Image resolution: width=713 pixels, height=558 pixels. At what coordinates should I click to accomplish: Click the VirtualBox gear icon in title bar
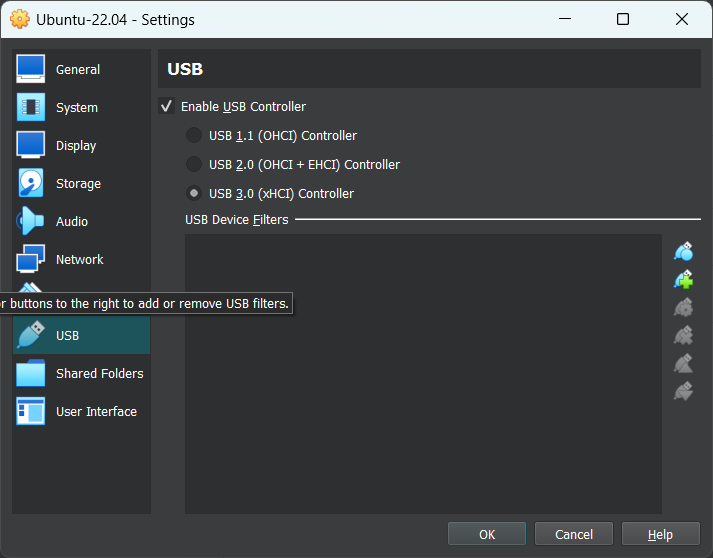(x=20, y=20)
